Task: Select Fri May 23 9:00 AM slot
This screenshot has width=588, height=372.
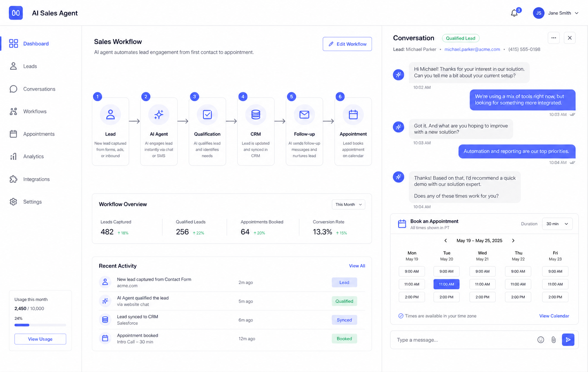Action: 555,271
